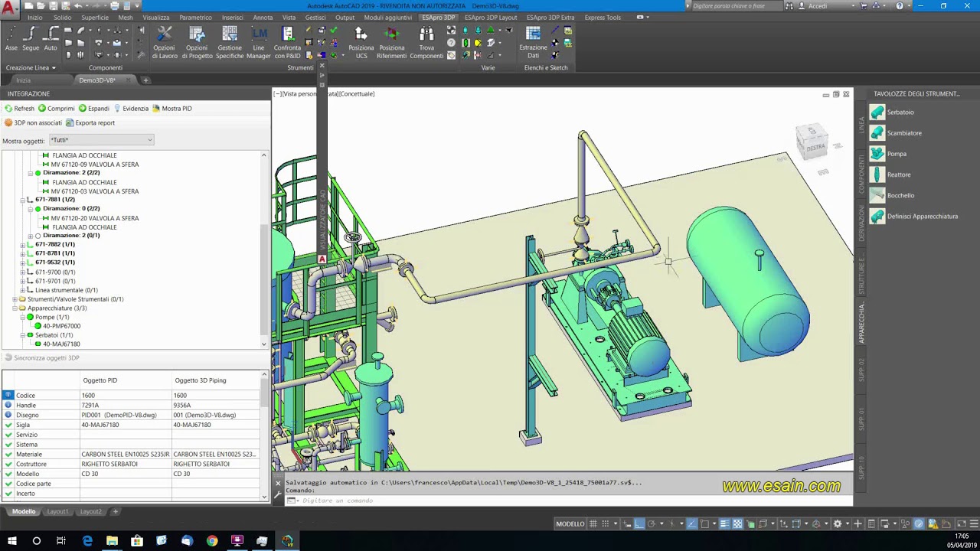Click Esporta report button
This screenshot has width=980, height=551.
[90, 123]
